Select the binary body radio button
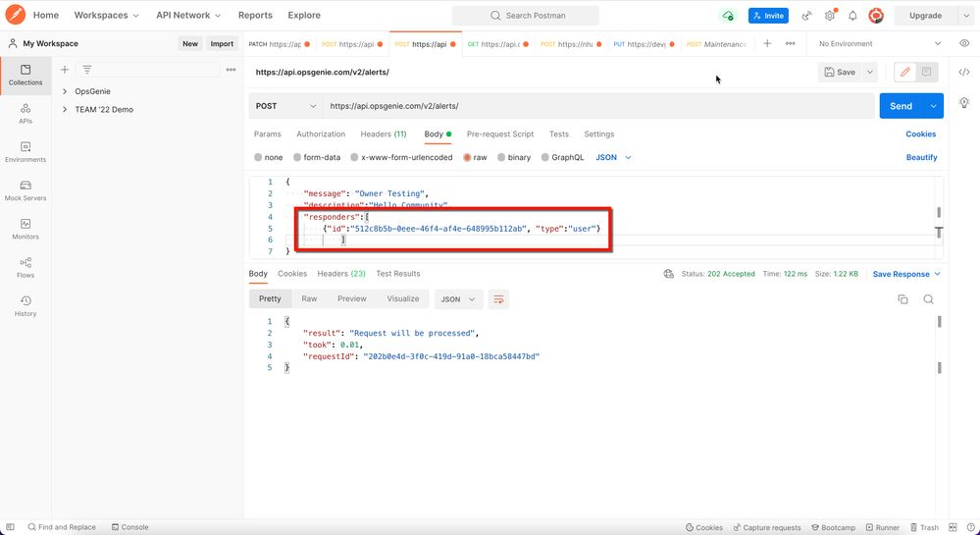This screenshot has height=535, width=980. point(501,158)
